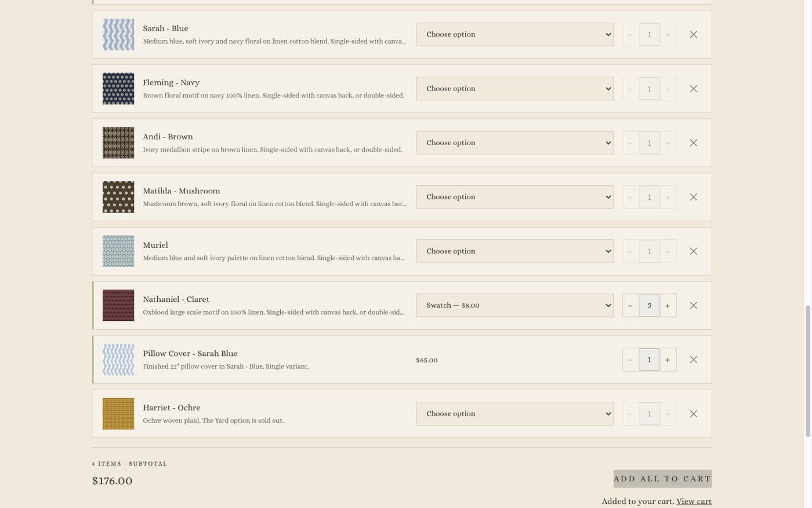This screenshot has height=508, width=812.
Task: Expand Matilda - Mushroom option dropdown
Action: (x=514, y=197)
